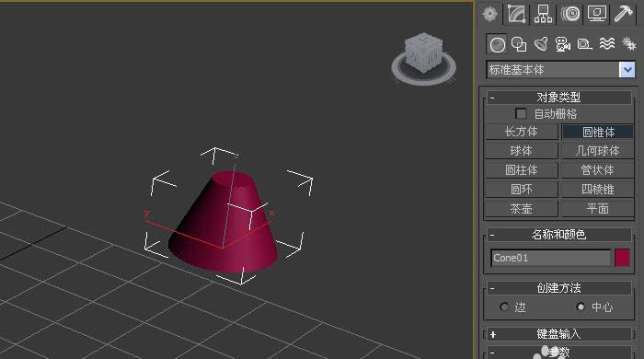Open the Utilities hammer tab
This screenshot has height=359, width=644.
624,14
